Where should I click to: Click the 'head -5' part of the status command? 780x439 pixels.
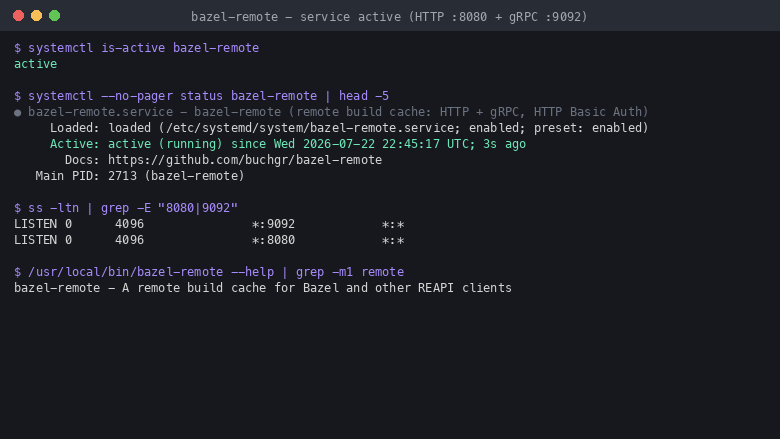coord(364,96)
